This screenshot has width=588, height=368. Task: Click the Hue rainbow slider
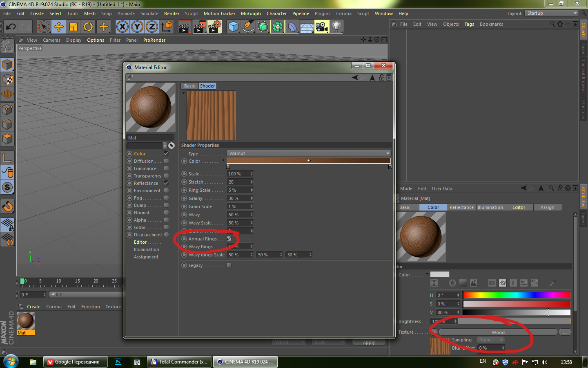tap(517, 295)
